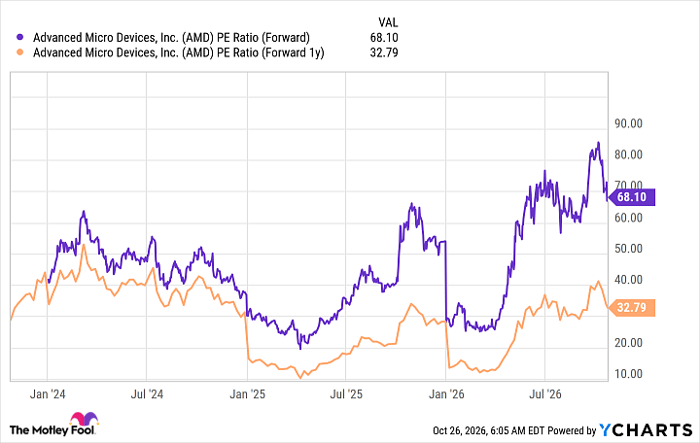
Task: Click the VAL column header
Action: pyautogui.click(x=388, y=22)
